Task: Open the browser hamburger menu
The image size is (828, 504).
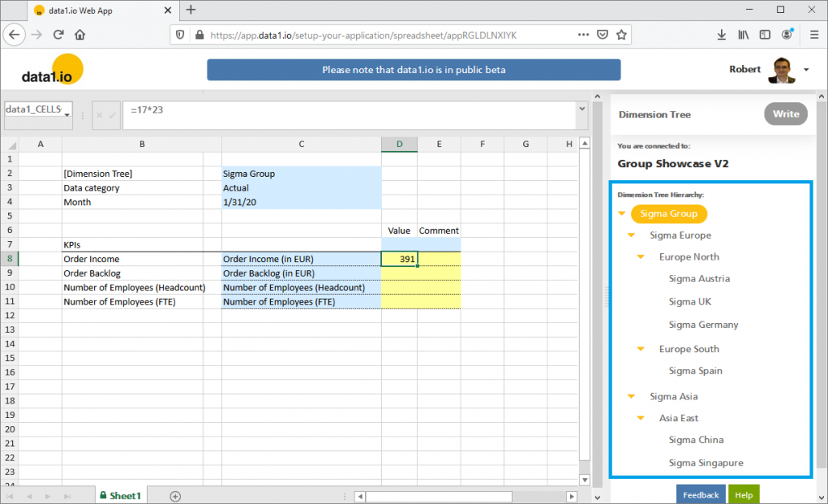Action: 814,35
